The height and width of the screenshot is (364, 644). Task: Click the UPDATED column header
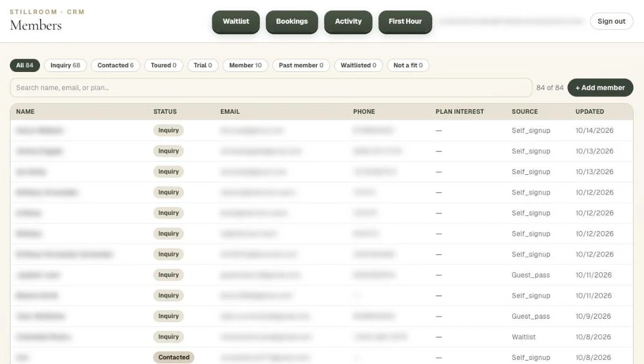(589, 111)
